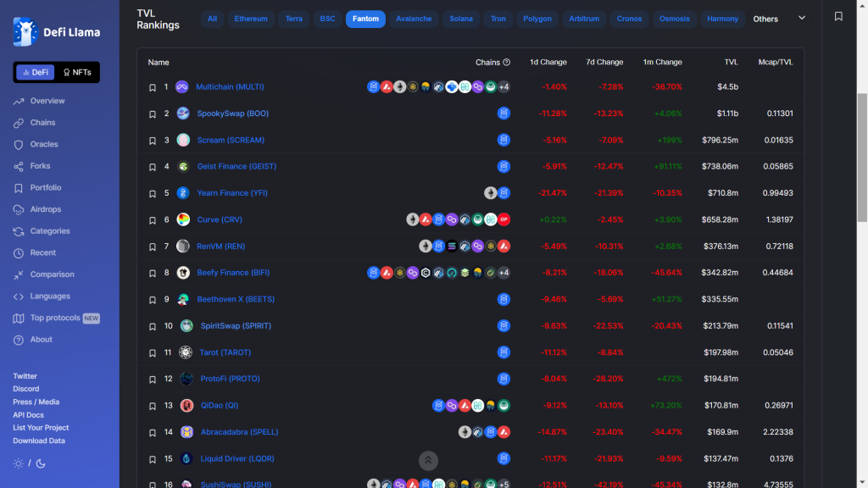Open the Twitter link

click(x=25, y=376)
